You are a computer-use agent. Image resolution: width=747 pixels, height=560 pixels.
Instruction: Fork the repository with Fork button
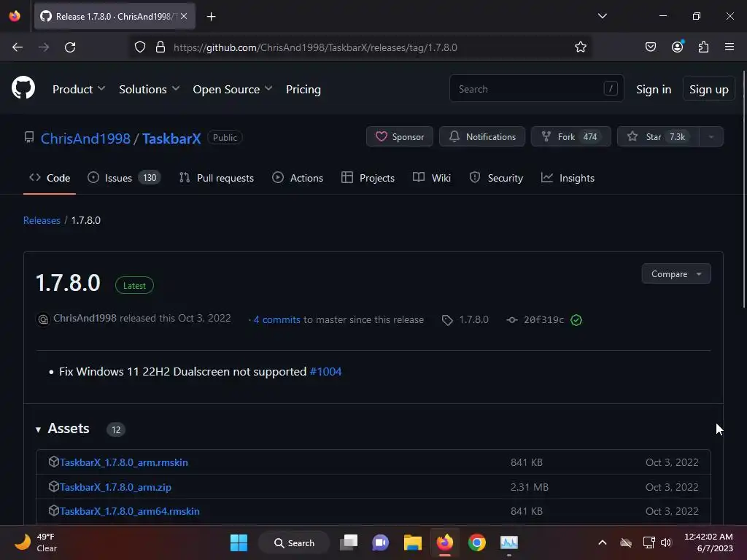pos(570,136)
